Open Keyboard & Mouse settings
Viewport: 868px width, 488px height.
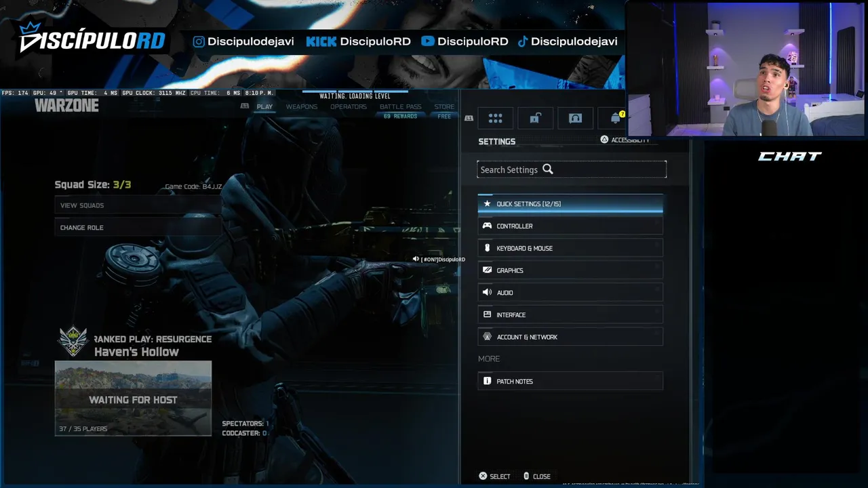(570, 248)
